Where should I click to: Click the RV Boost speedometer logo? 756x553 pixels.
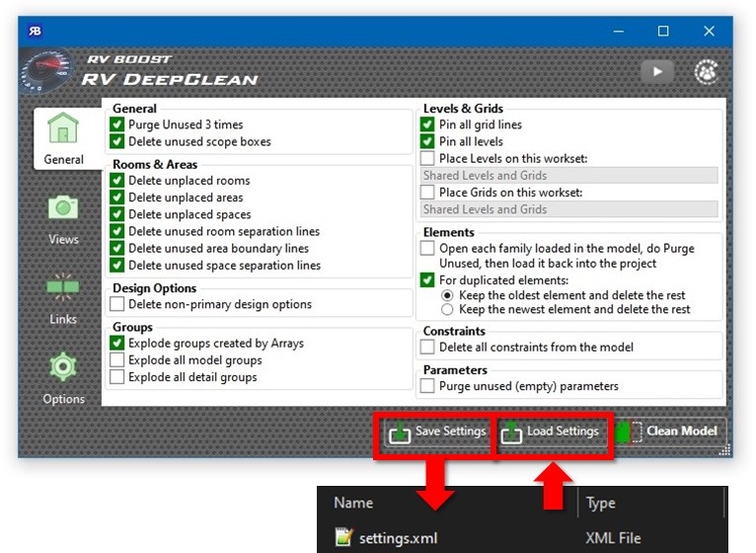[47, 72]
